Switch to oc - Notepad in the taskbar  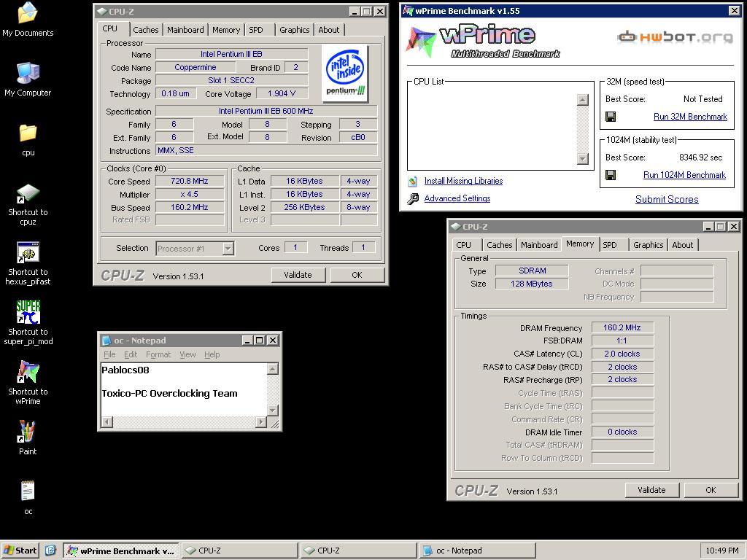pos(477,551)
